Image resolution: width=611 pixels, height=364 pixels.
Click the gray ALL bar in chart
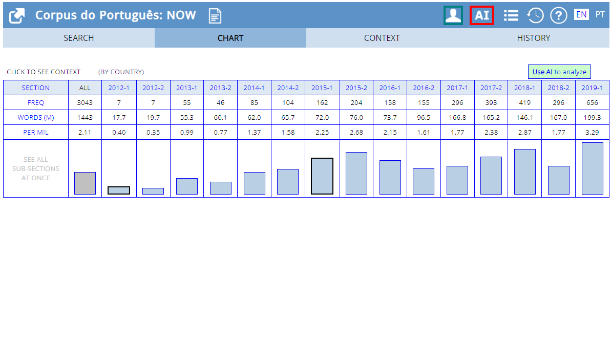point(85,183)
